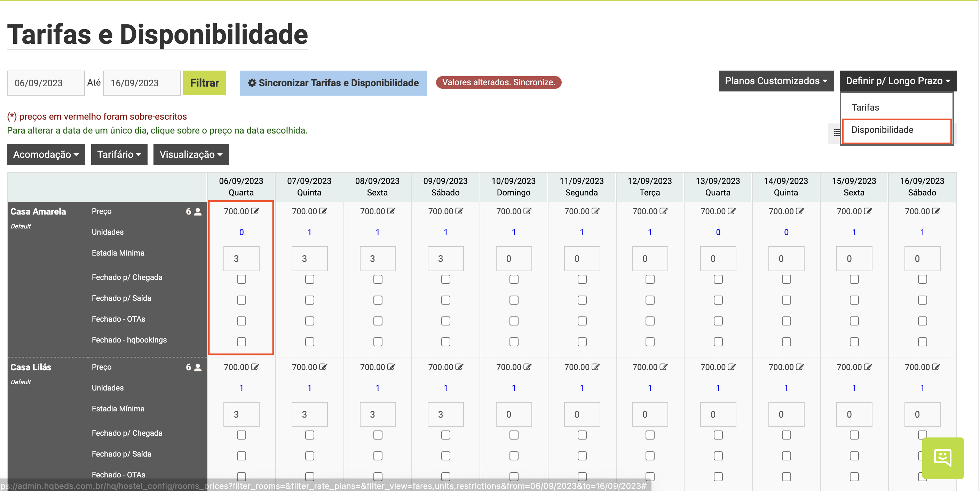Edit Casa Lilás price for 13/09/2023
The width and height of the screenshot is (980, 491).
[732, 367]
